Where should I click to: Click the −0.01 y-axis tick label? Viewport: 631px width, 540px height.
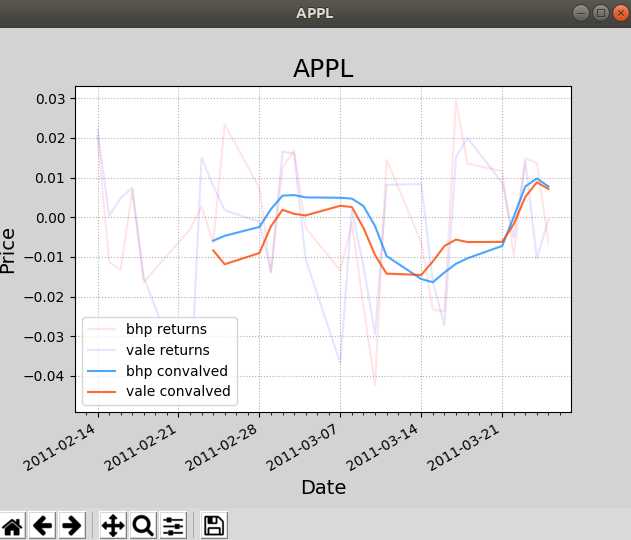pos(45,258)
